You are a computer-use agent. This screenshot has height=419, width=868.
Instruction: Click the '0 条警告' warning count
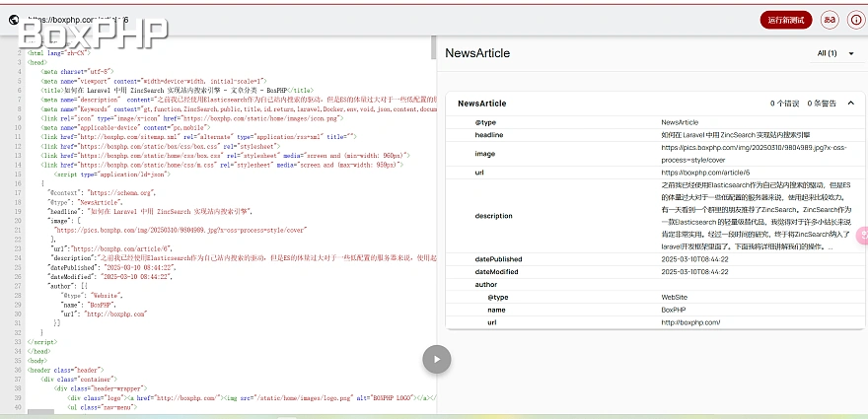coord(822,104)
